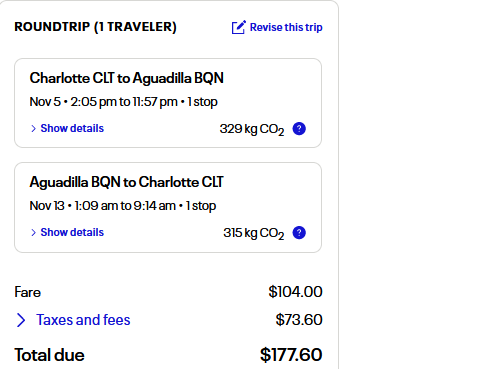This screenshot has height=369, width=500.
Task: Select the Charlotte CLT to Aguadilla BQN heading
Action: pos(126,78)
